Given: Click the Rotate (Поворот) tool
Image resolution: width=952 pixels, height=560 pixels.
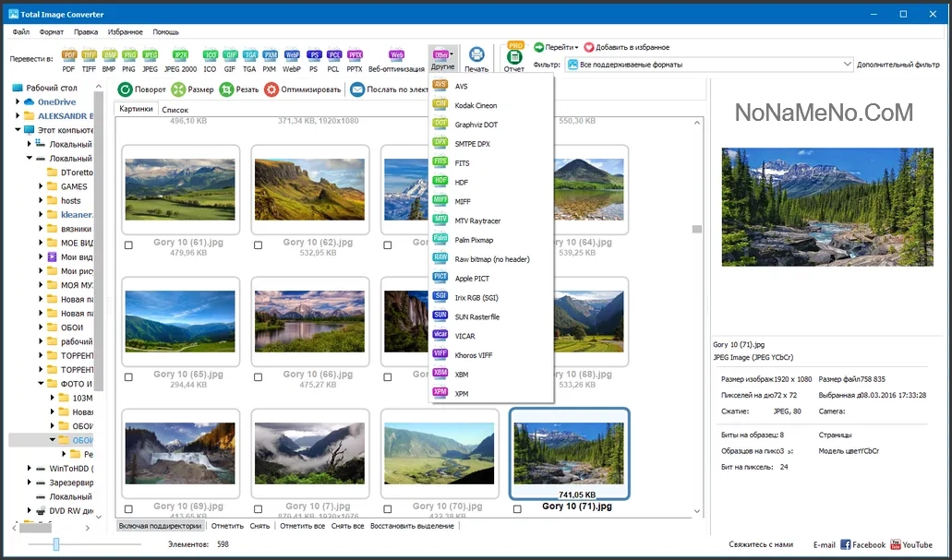Looking at the screenshot, I should [141, 89].
